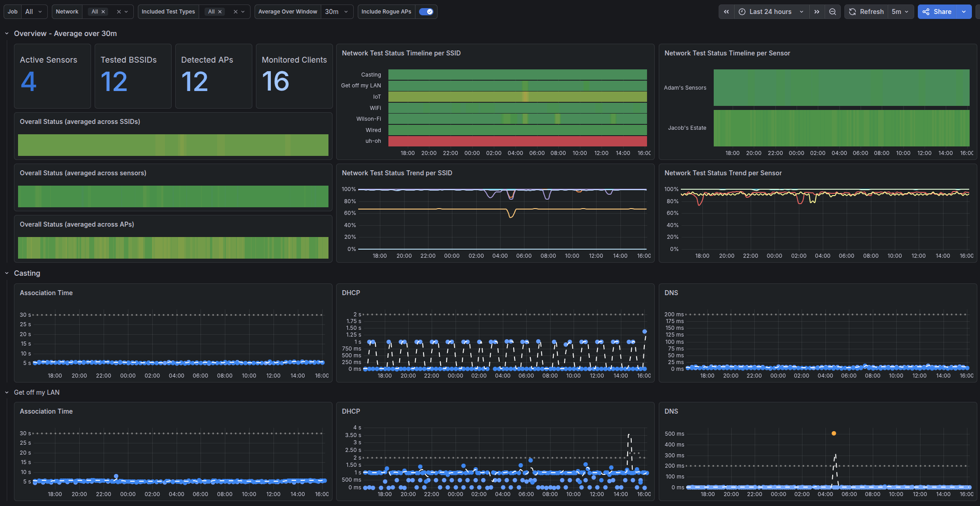The image size is (980, 506).
Task: Click Get off my LAN DNS title
Action: [671, 411]
